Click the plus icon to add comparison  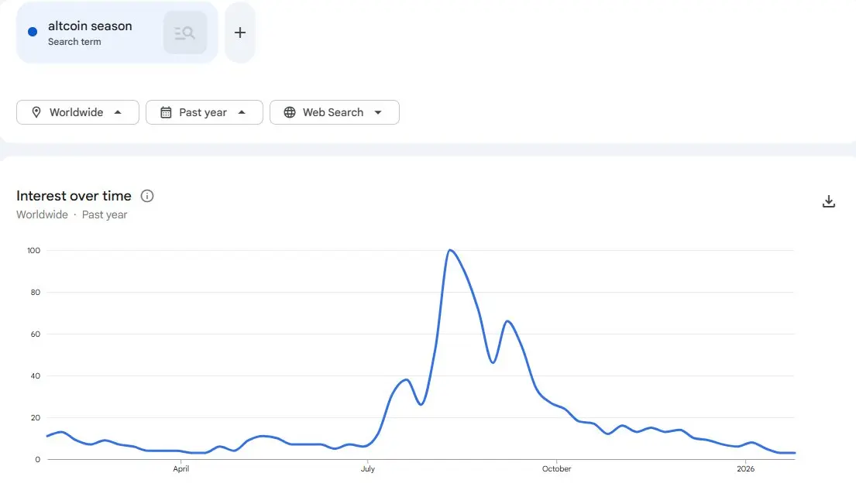(240, 33)
